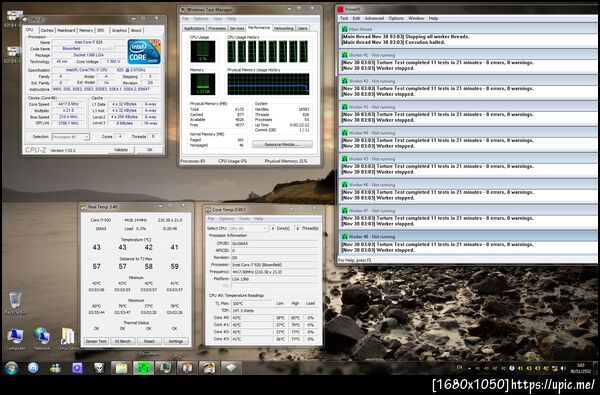The image size is (600, 395).
Task: Click the taskbar clock showing 3:03
Action: pyautogui.click(x=580, y=368)
